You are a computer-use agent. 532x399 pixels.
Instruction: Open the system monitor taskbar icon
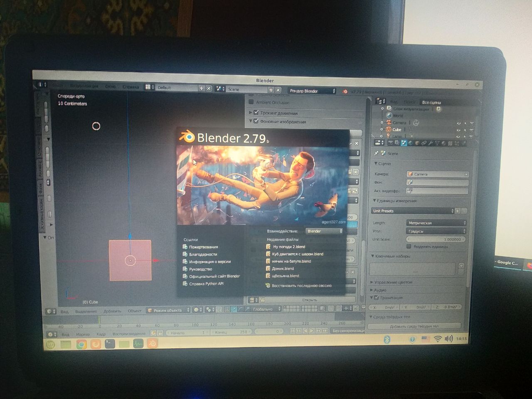138,344
